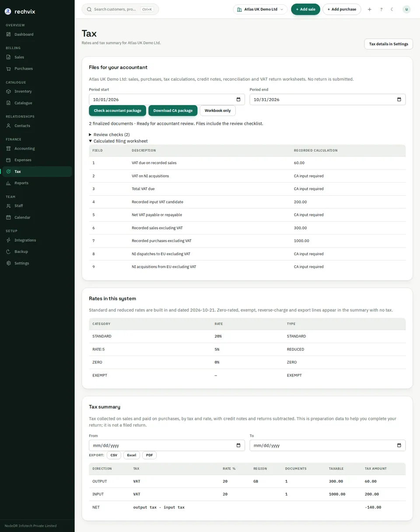Click the Expenses sidebar icon
420x532 pixels.
(9, 160)
